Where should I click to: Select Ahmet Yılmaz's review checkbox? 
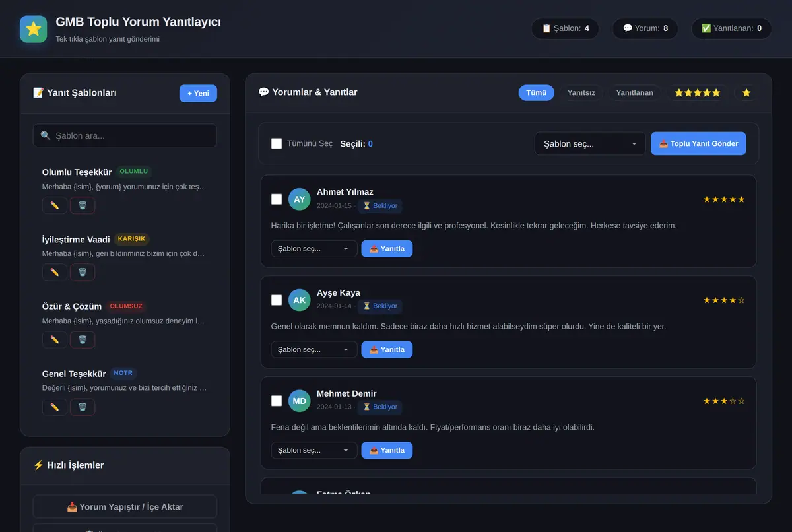pyautogui.click(x=277, y=199)
